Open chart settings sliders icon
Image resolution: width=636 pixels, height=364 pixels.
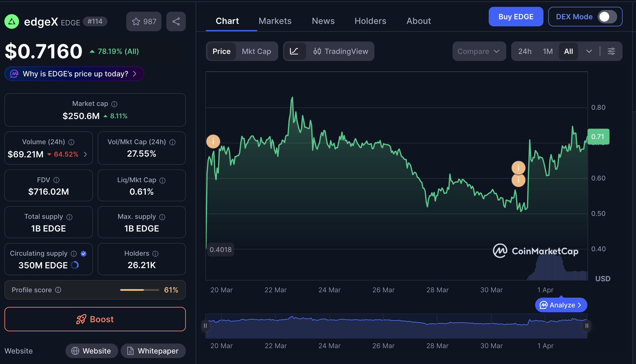click(x=611, y=51)
